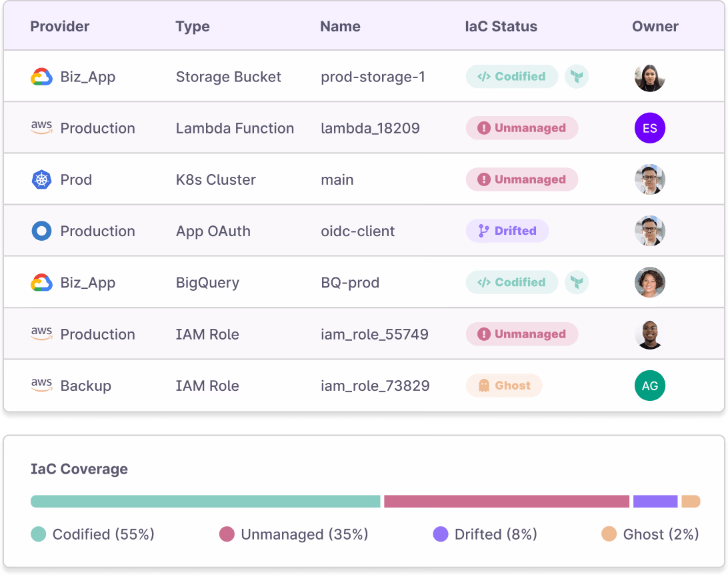This screenshot has height=575, width=728.
Task: Select the iam_role_55749 name cell
Action: pos(374,334)
